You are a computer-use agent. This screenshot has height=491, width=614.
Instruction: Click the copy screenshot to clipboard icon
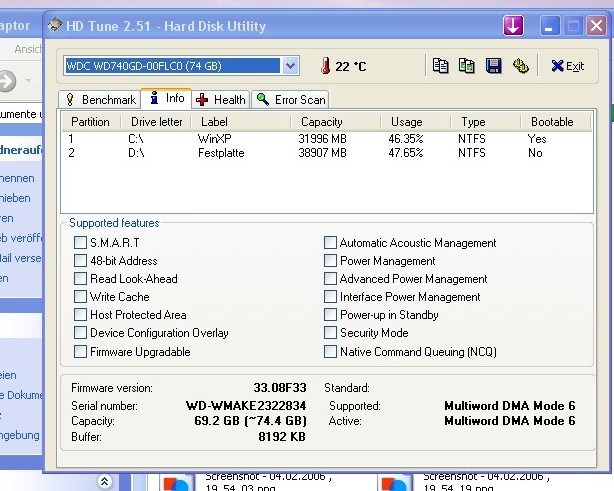pos(466,66)
